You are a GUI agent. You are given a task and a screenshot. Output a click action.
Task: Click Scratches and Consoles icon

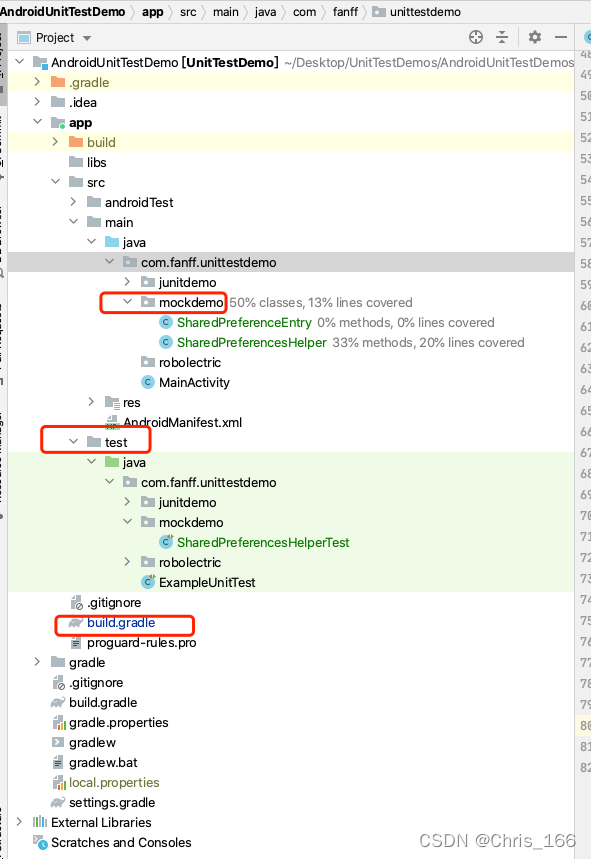click(40, 842)
